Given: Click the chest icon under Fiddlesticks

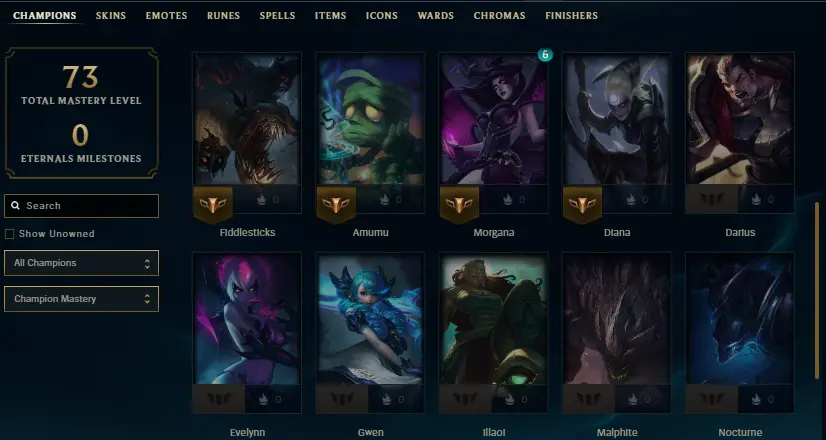Looking at the screenshot, I should (261, 200).
